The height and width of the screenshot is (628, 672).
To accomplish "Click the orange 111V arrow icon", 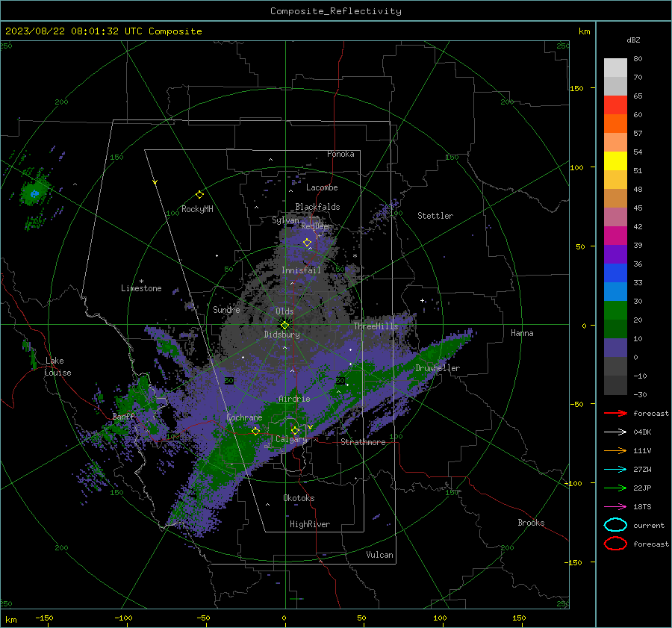I will (x=615, y=450).
